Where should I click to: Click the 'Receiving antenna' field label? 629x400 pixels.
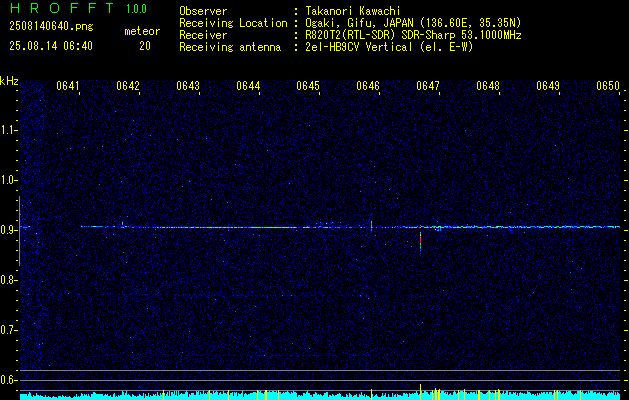(230, 47)
